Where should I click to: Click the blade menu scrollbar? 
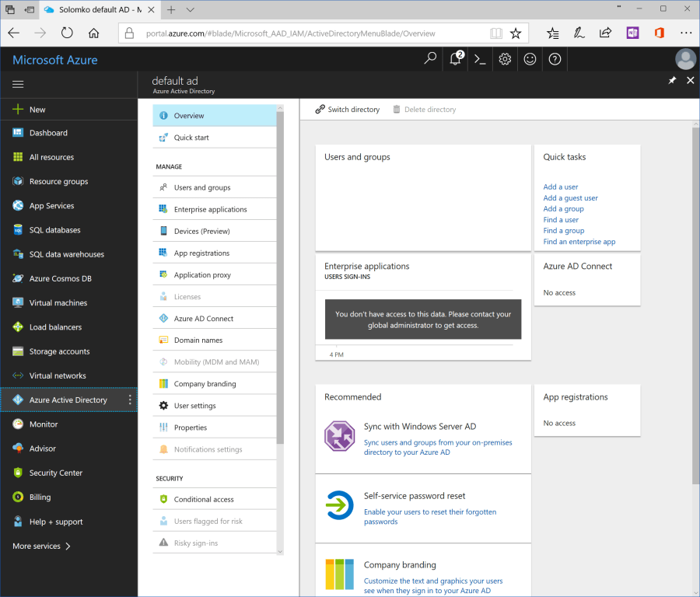point(280,277)
